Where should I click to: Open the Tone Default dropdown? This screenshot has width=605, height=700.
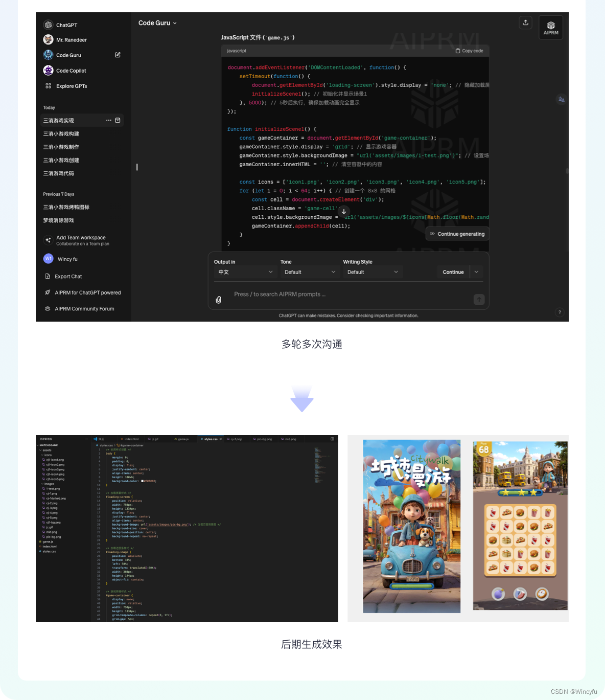point(310,272)
